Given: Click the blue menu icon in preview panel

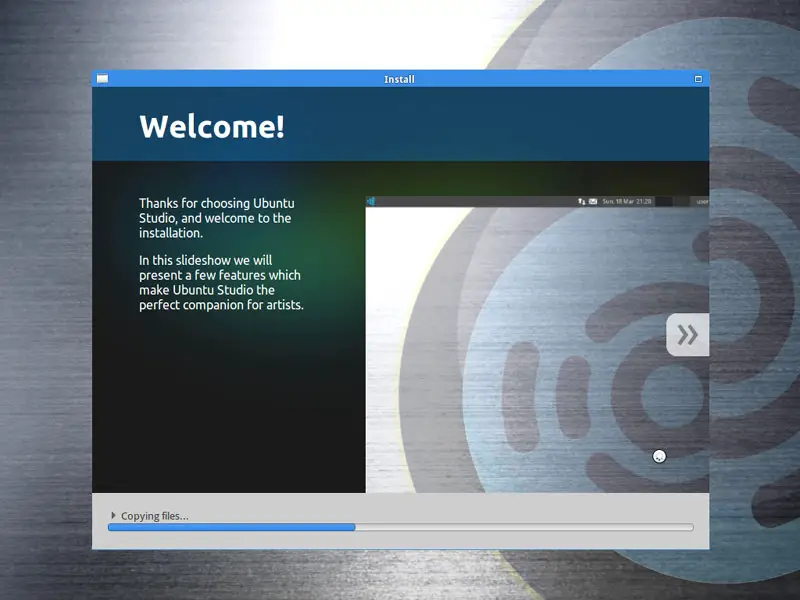Looking at the screenshot, I should click(x=371, y=202).
